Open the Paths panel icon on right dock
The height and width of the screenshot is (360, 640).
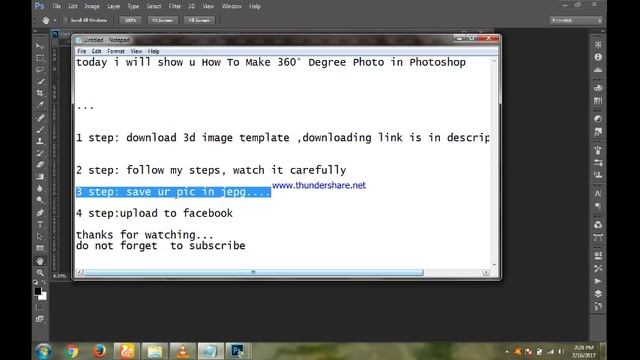598,238
